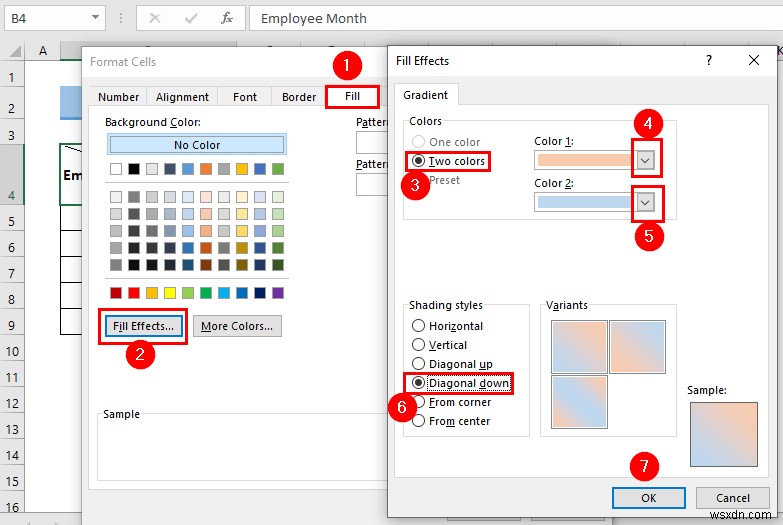The image size is (783, 525).
Task: Choose From center shading style
Action: click(418, 421)
